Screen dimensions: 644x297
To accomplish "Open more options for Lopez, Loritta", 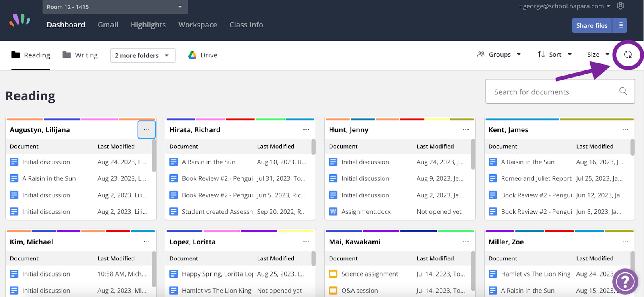I will click(x=306, y=242).
